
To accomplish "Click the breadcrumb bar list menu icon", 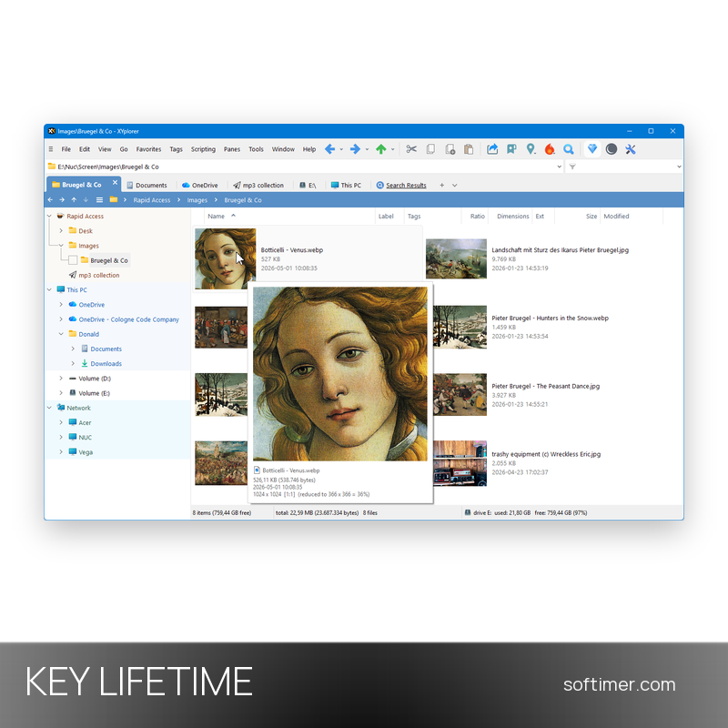I will click(x=99, y=199).
